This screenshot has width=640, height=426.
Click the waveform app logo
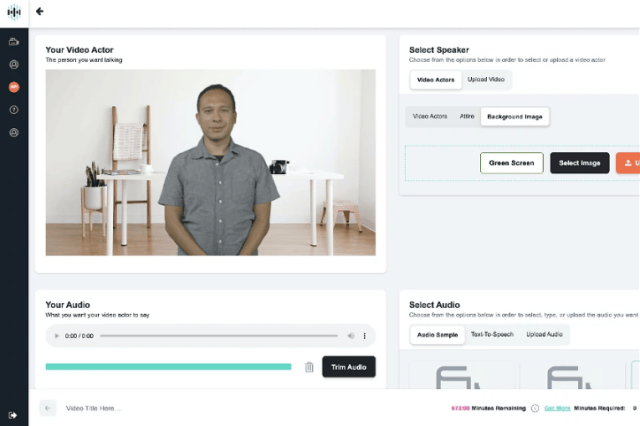pyautogui.click(x=14, y=12)
